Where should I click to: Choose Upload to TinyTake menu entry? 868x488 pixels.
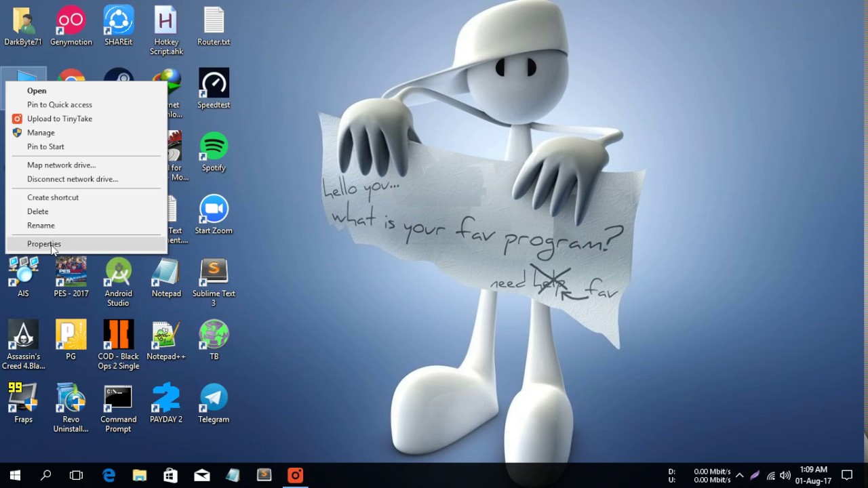click(x=86, y=119)
